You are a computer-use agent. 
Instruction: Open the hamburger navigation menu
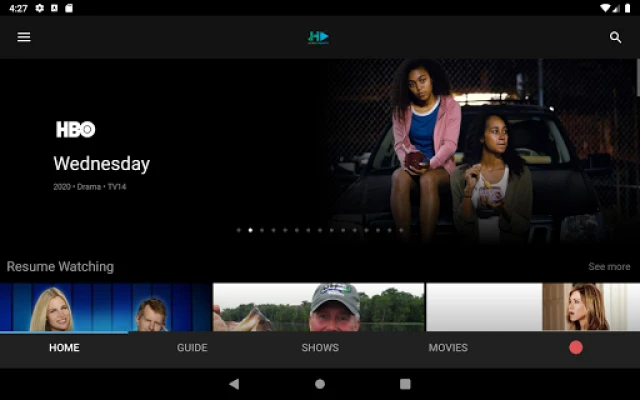coord(24,37)
